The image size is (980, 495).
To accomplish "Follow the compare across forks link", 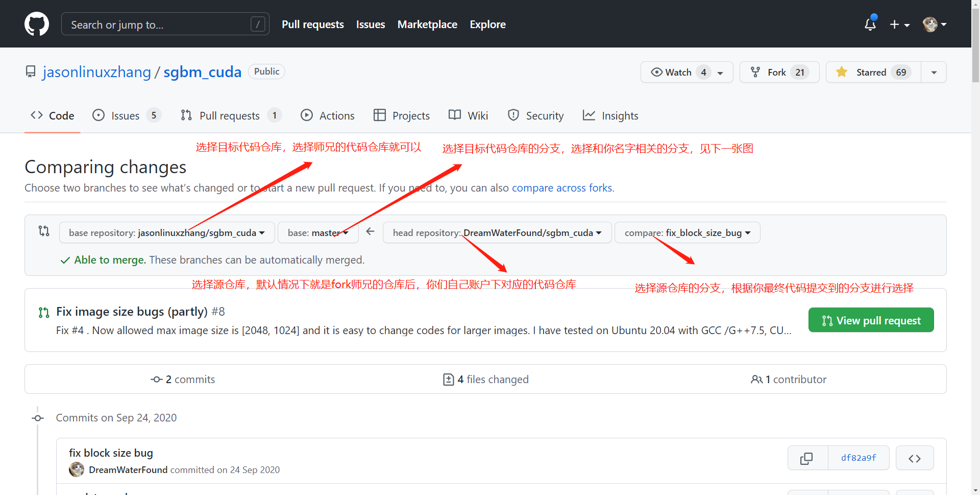I will 562,188.
